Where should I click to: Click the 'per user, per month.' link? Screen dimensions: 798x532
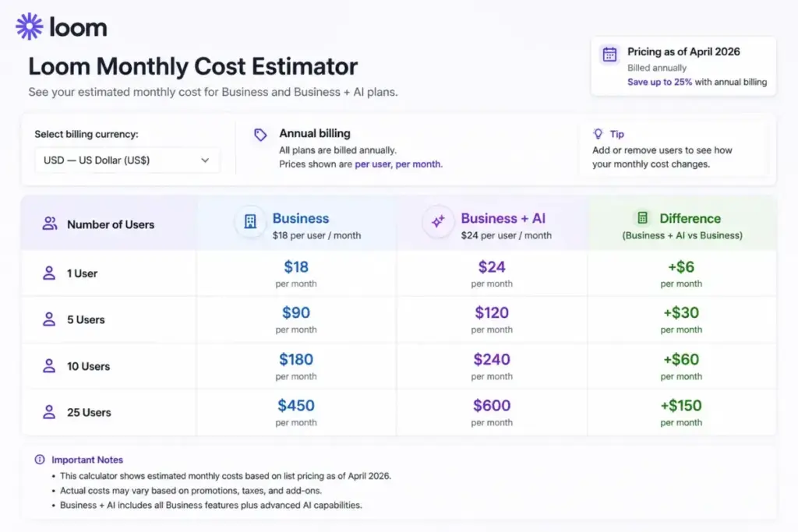[398, 164]
